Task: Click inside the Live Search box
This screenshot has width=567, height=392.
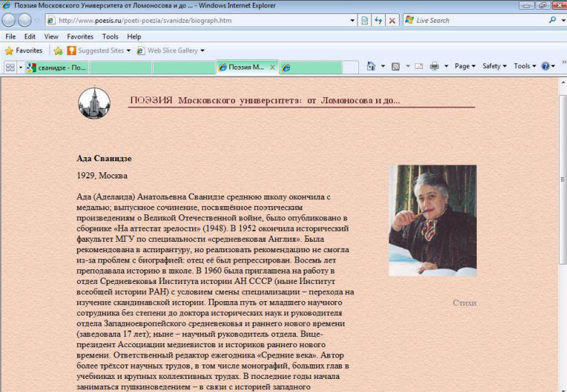Action: pos(475,20)
